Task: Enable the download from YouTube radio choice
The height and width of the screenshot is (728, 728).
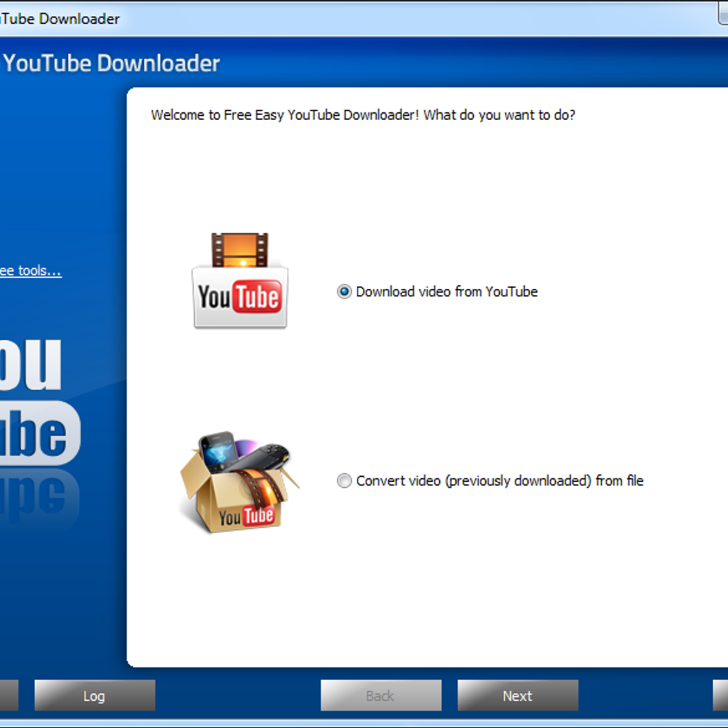Action: tap(345, 292)
